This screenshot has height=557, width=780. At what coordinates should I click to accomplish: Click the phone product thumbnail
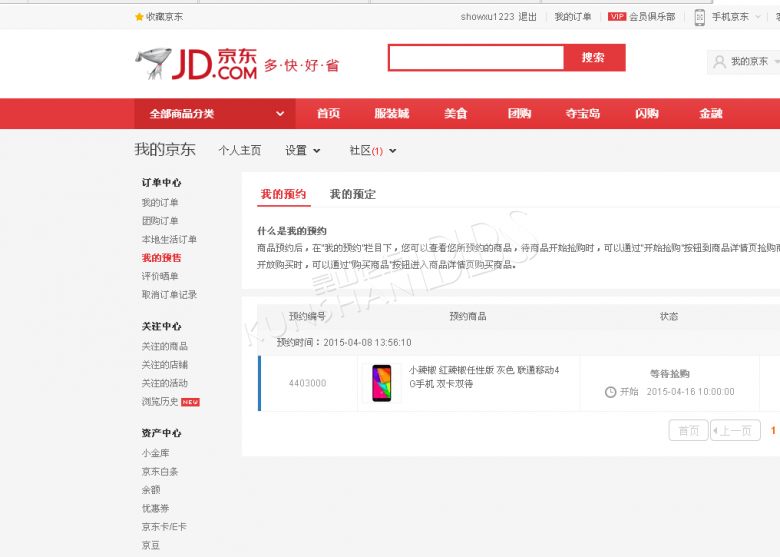point(382,383)
